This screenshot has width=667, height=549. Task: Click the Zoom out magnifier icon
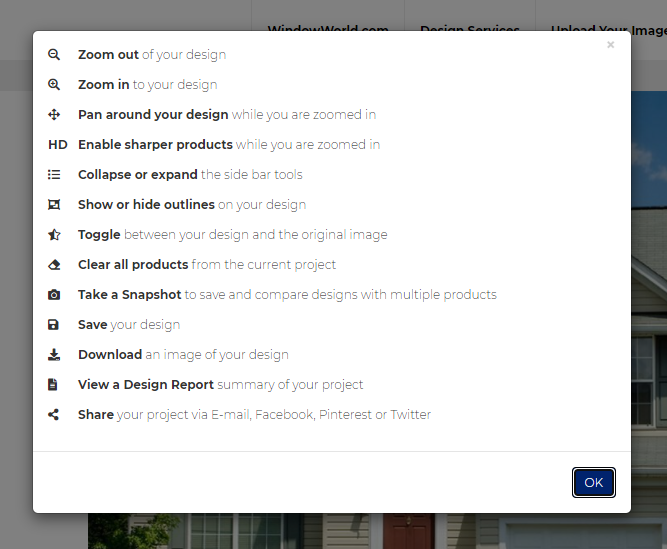54,54
